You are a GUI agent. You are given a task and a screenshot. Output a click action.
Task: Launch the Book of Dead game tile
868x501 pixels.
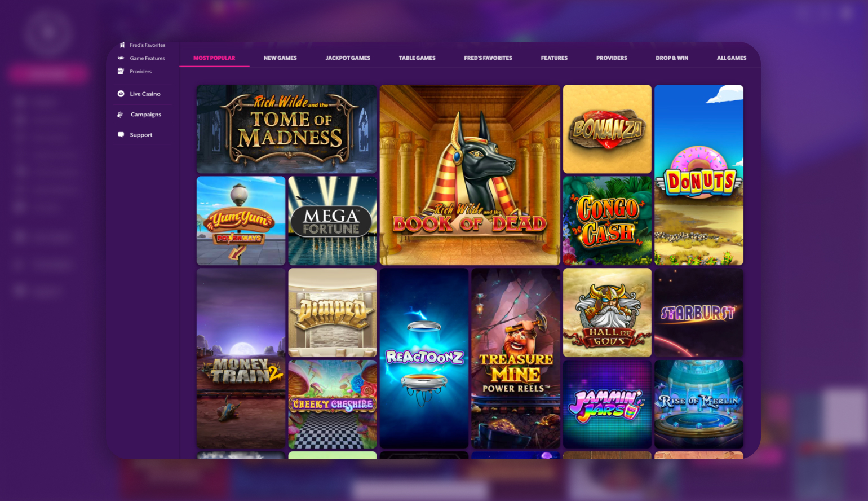click(470, 175)
